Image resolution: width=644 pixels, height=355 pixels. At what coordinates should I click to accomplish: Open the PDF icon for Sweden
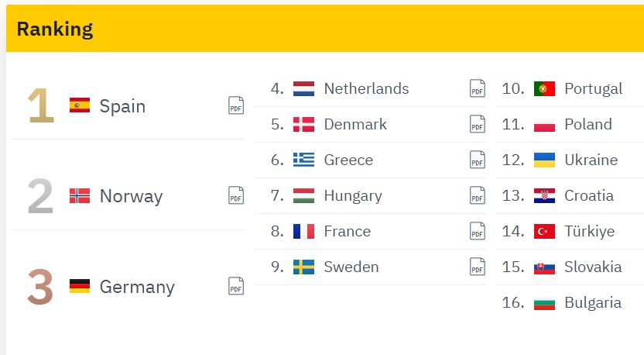(477, 267)
